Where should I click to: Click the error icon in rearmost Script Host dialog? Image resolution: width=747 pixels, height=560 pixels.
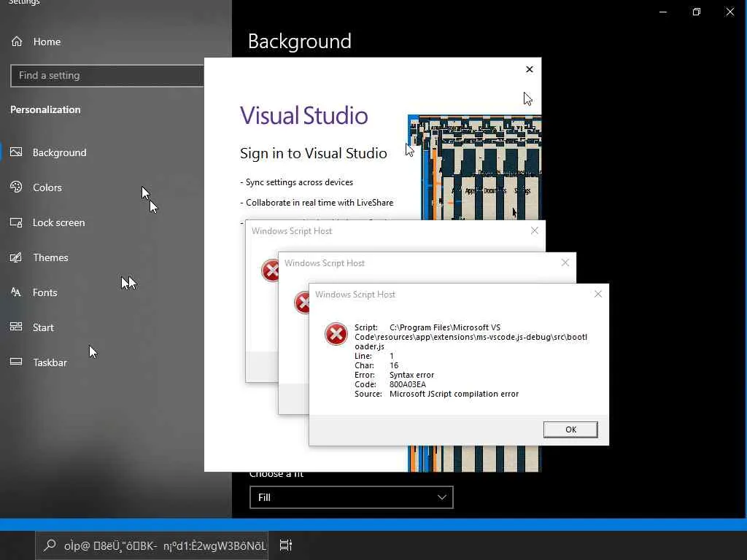pyautogui.click(x=268, y=271)
